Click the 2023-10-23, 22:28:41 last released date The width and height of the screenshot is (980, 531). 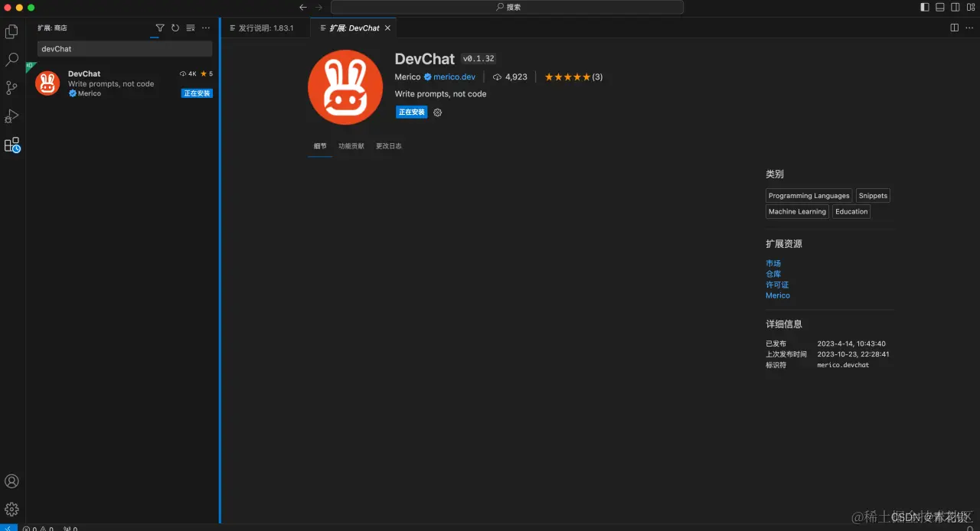pos(853,354)
